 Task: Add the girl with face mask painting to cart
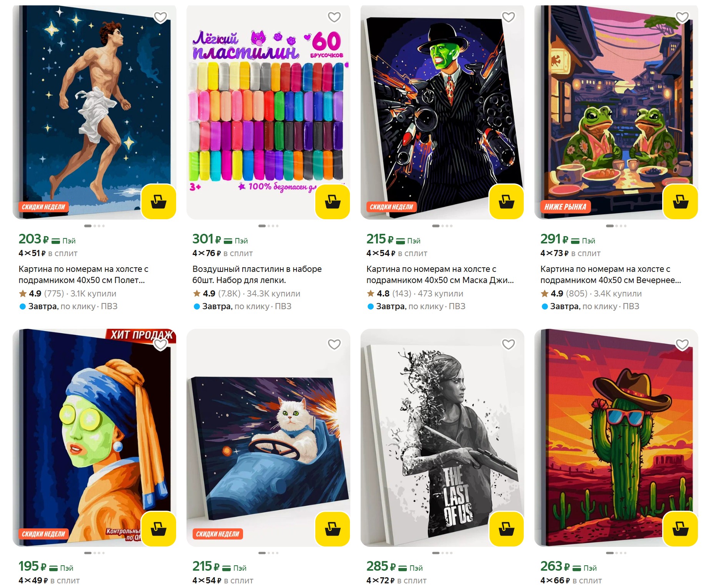pyautogui.click(x=158, y=529)
